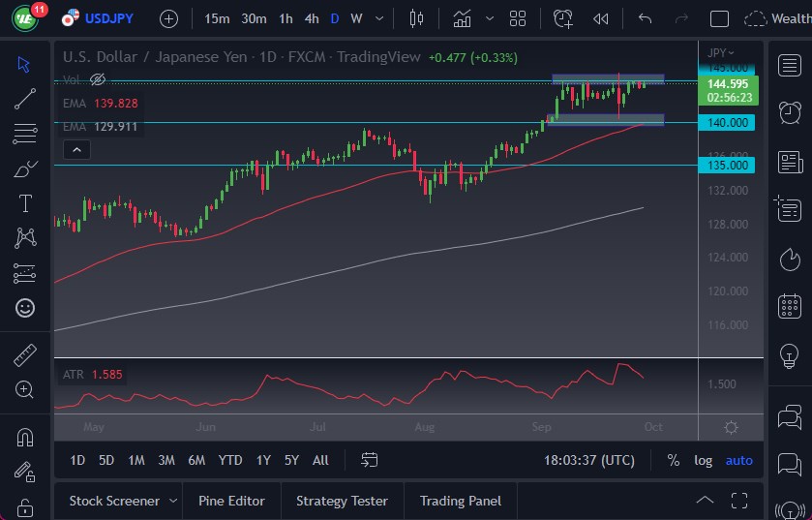
Task: Open chart settings gear near time axis
Action: pos(731,427)
